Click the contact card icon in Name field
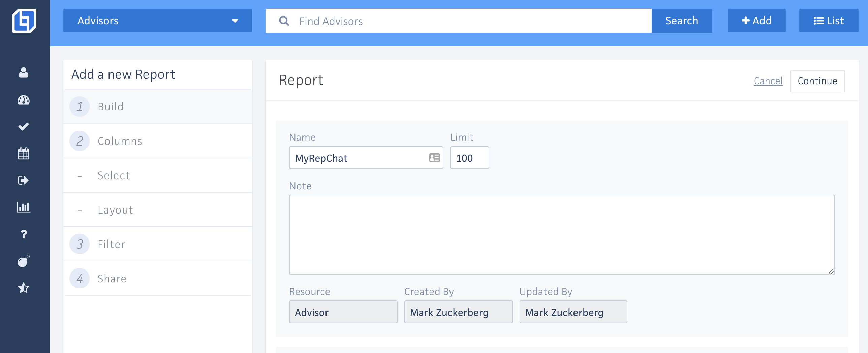The image size is (868, 353). click(x=434, y=158)
